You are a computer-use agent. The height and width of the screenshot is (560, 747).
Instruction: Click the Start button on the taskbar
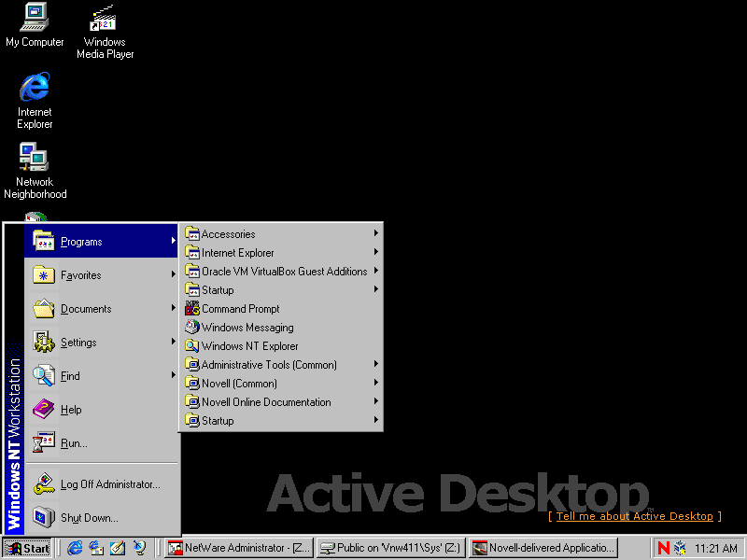click(28, 548)
